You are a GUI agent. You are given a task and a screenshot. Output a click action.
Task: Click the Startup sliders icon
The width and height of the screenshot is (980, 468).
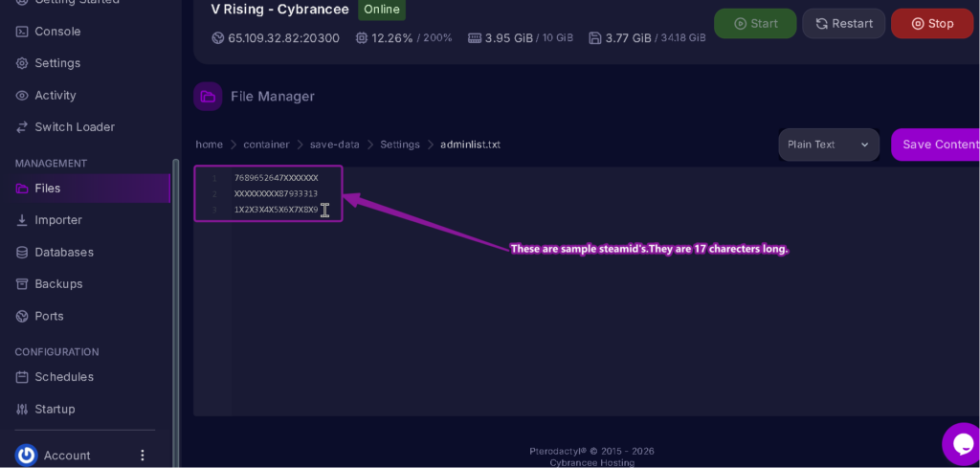point(22,409)
